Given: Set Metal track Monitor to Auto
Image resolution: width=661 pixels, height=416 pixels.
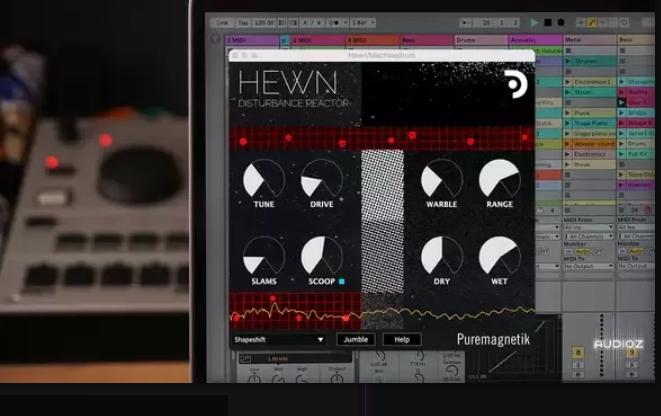Looking at the screenshot, I should pos(583,251).
